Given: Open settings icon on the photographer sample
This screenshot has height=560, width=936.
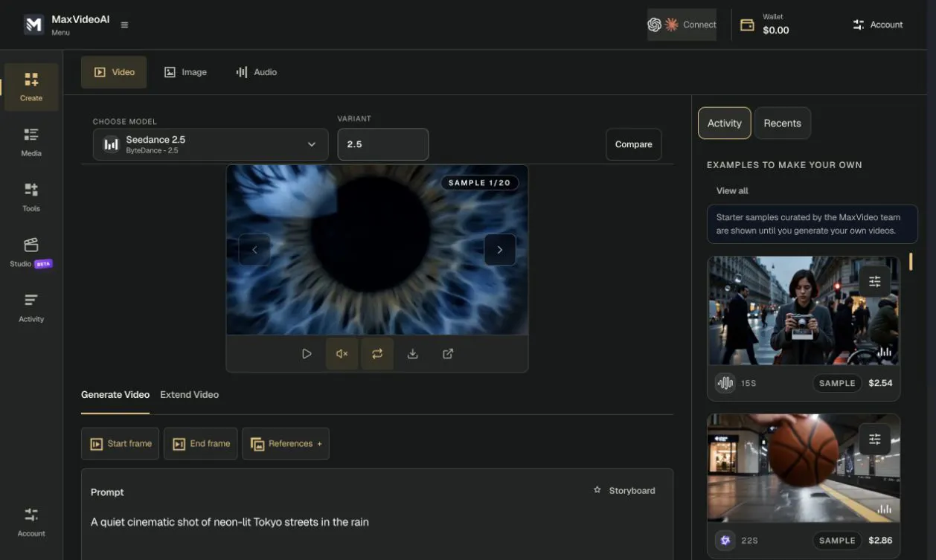Looking at the screenshot, I should click(875, 281).
